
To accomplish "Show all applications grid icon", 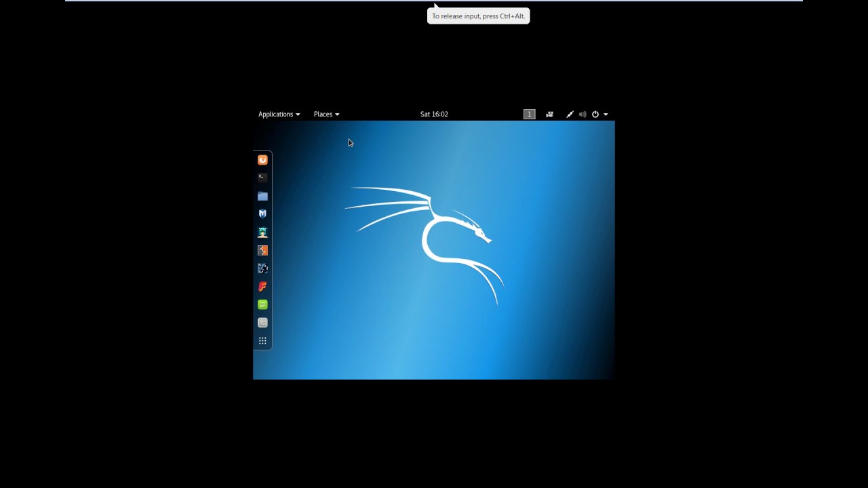I will [x=262, y=341].
